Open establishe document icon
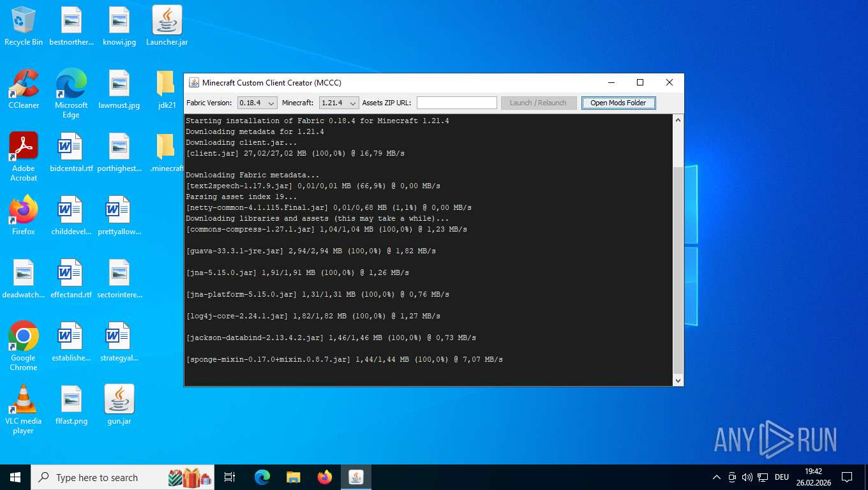Screen dimensions: 868x490 click(x=71, y=341)
